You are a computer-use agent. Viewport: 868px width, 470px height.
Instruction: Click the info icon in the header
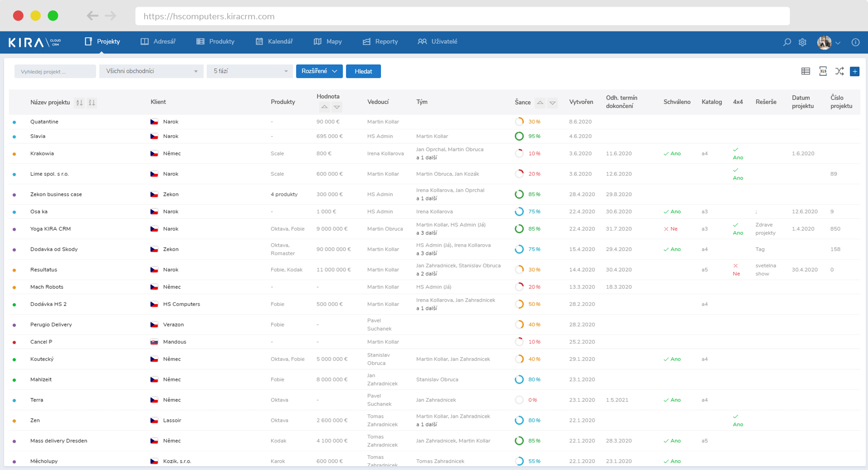point(855,42)
